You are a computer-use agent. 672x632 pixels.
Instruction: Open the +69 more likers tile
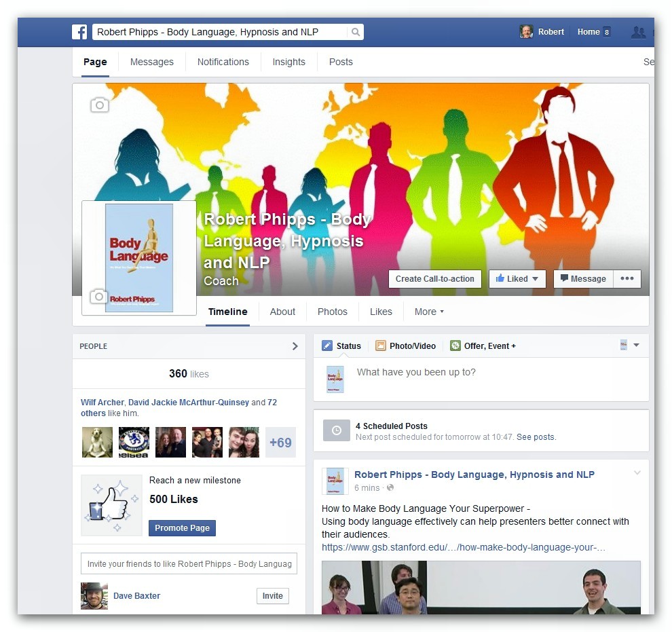click(x=281, y=442)
